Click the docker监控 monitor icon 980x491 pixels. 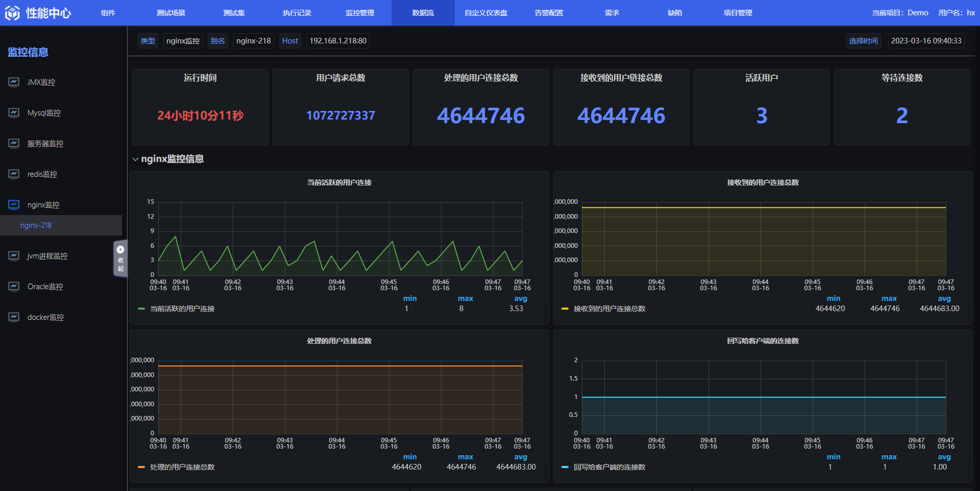coord(14,317)
